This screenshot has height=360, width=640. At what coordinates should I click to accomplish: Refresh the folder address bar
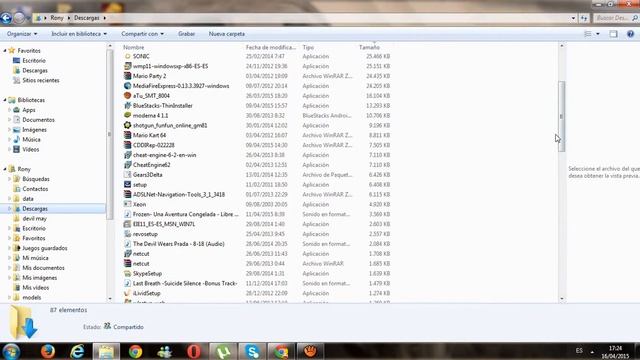(584, 18)
